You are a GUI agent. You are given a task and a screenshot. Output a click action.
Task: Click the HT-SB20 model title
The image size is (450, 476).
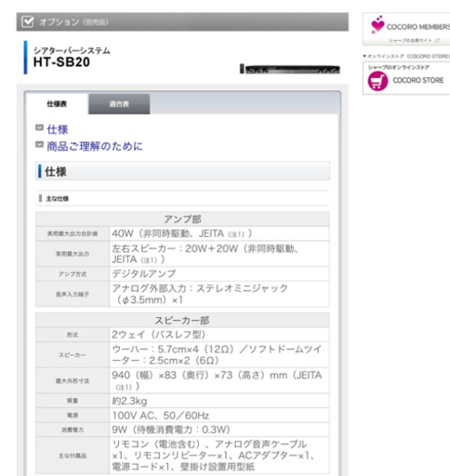[61, 62]
